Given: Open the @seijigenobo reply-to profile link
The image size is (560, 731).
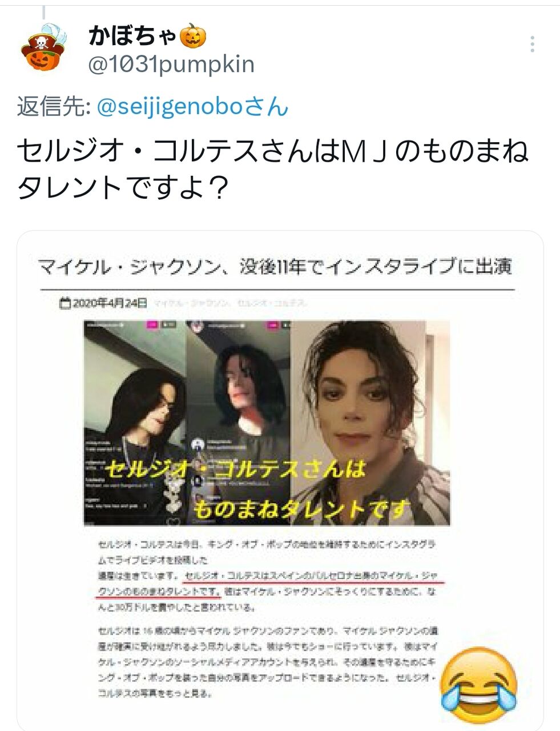Looking at the screenshot, I should 193,106.
